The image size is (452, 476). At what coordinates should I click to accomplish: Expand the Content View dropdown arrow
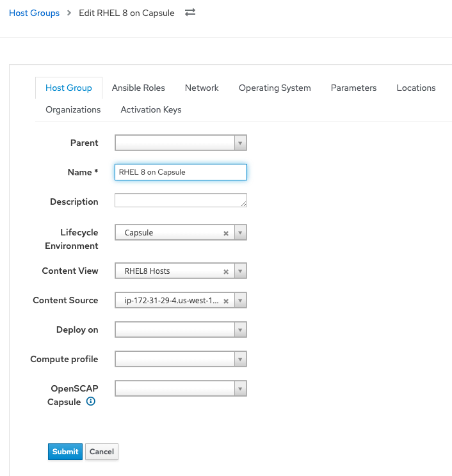pyautogui.click(x=240, y=271)
